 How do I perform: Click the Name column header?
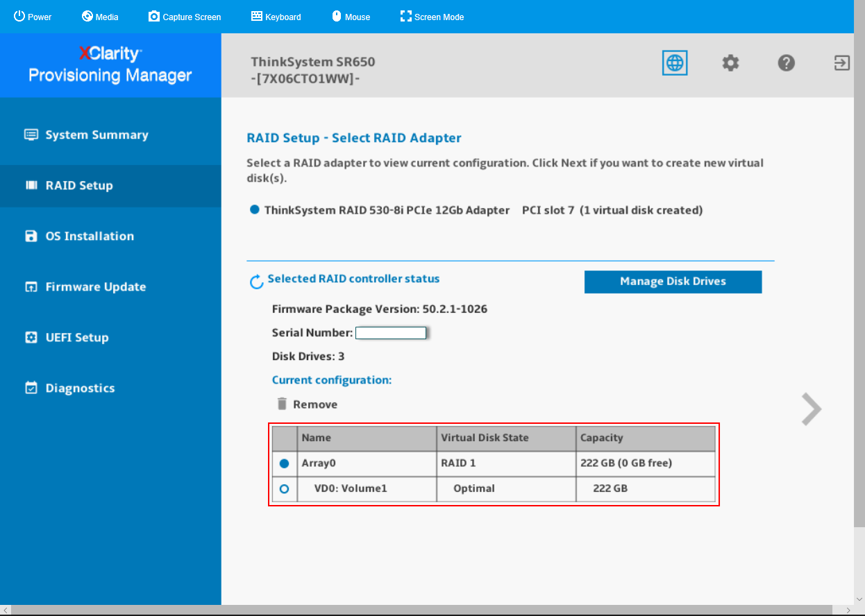click(x=367, y=438)
